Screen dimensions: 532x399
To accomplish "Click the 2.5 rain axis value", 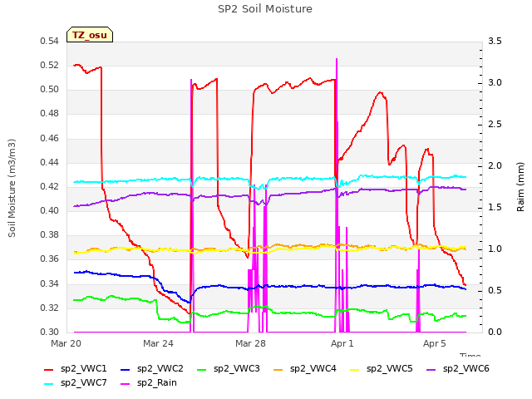I will click(x=495, y=125).
